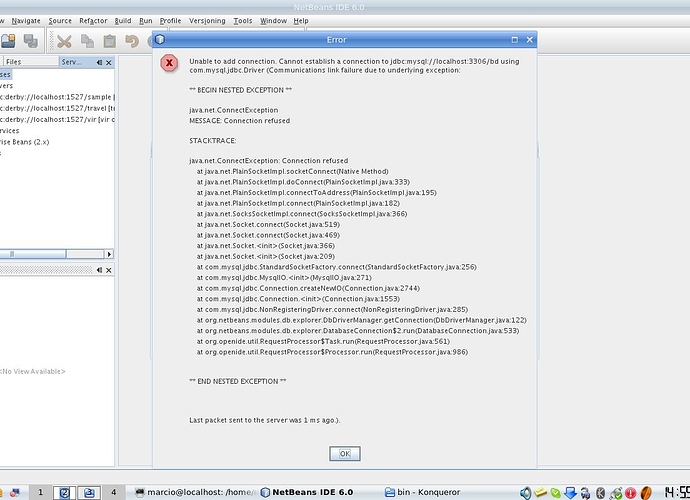Open the bin - Konqueror taskbar entry
Screen dimensions: 690x500
coord(422,492)
